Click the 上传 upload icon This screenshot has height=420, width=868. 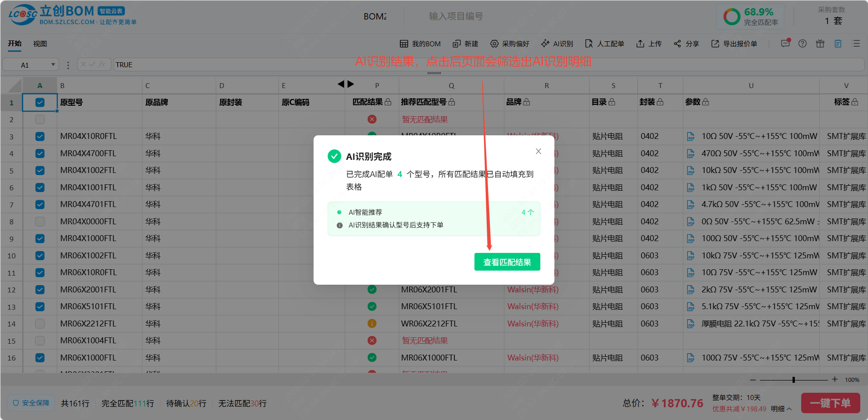[x=640, y=44]
